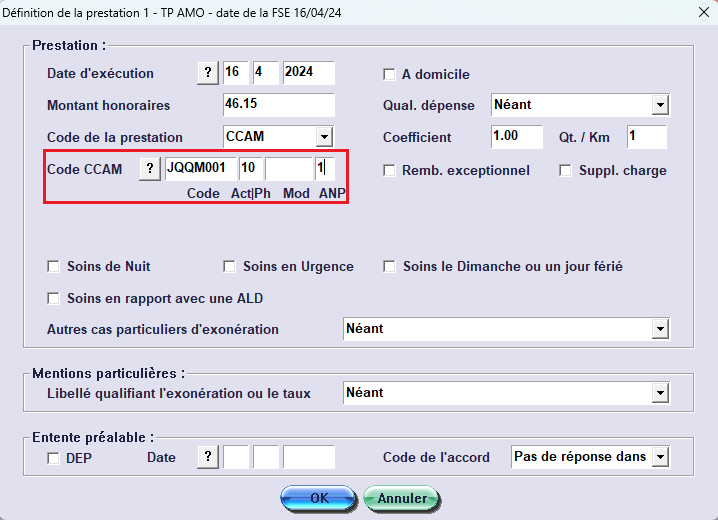
Task: Tick the Remb. exceptionnel checkbox
Action: [390, 170]
